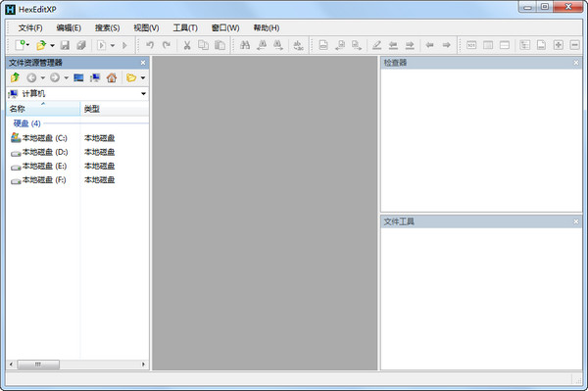Image resolution: width=588 pixels, height=391 pixels.
Task: Open dropdown arrow next to Open icon
Action: [52, 46]
